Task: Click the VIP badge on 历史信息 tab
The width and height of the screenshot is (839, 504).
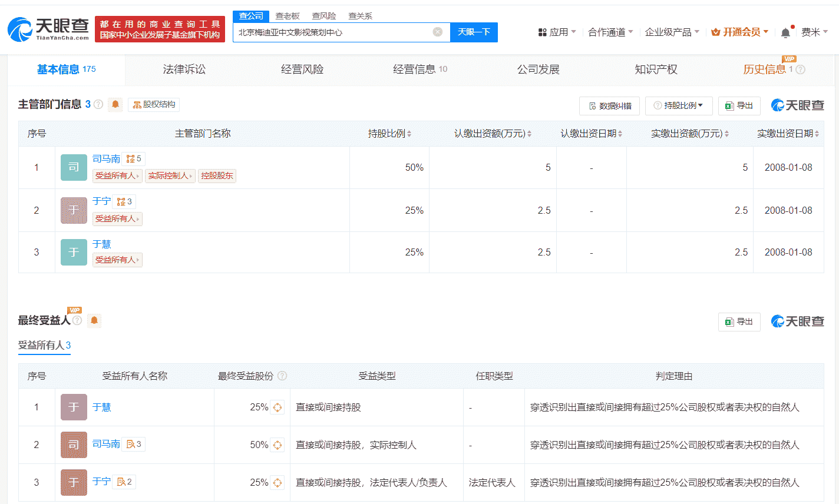Action: [x=790, y=59]
